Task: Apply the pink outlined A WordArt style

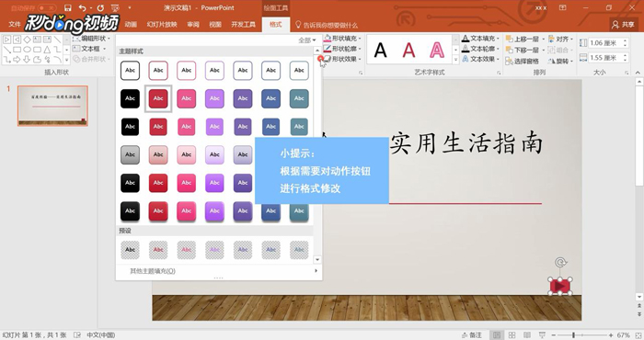Action: (x=437, y=51)
